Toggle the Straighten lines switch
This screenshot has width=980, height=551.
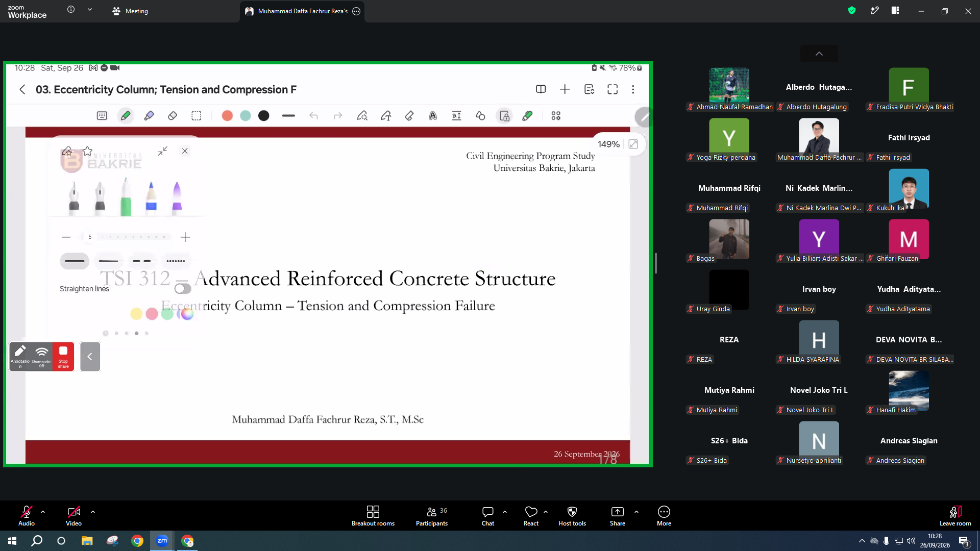tap(182, 289)
